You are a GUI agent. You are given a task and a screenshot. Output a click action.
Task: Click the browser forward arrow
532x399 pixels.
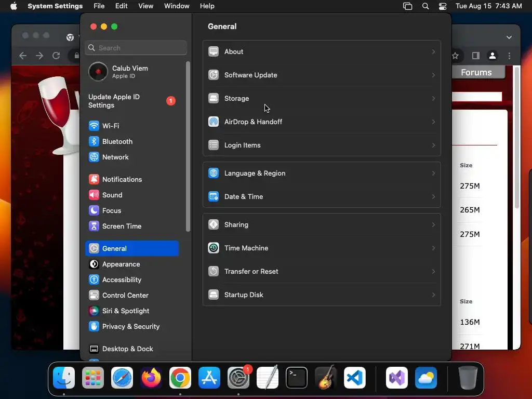(39, 56)
